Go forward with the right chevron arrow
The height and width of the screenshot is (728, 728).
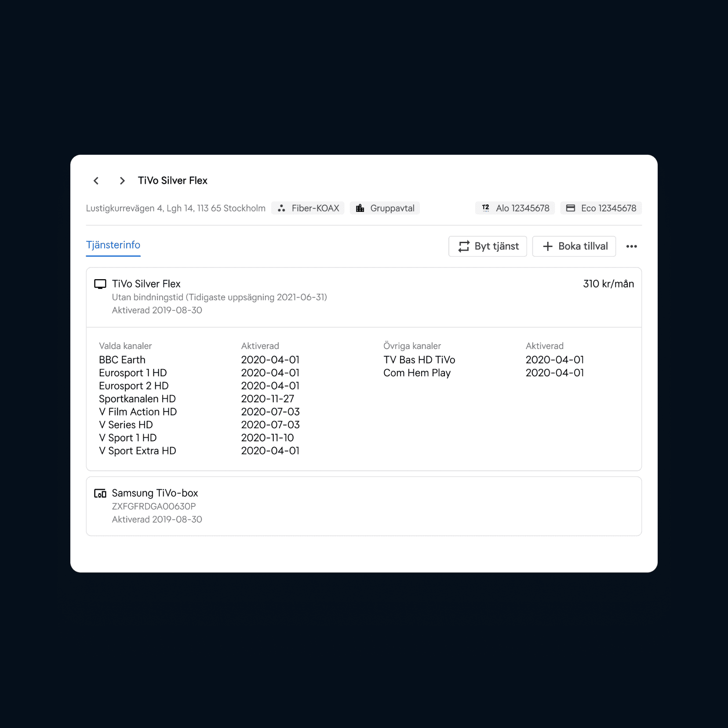(x=122, y=181)
